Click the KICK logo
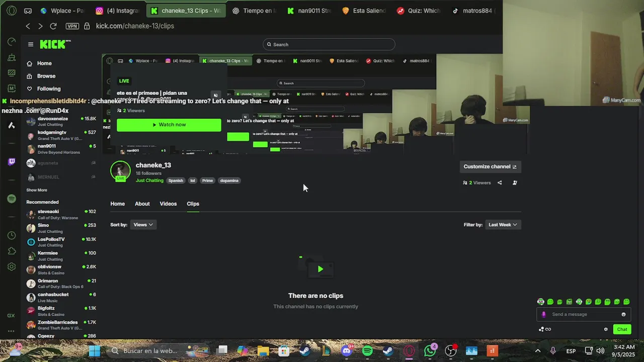Image resolution: width=644 pixels, height=362 pixels. (55, 44)
